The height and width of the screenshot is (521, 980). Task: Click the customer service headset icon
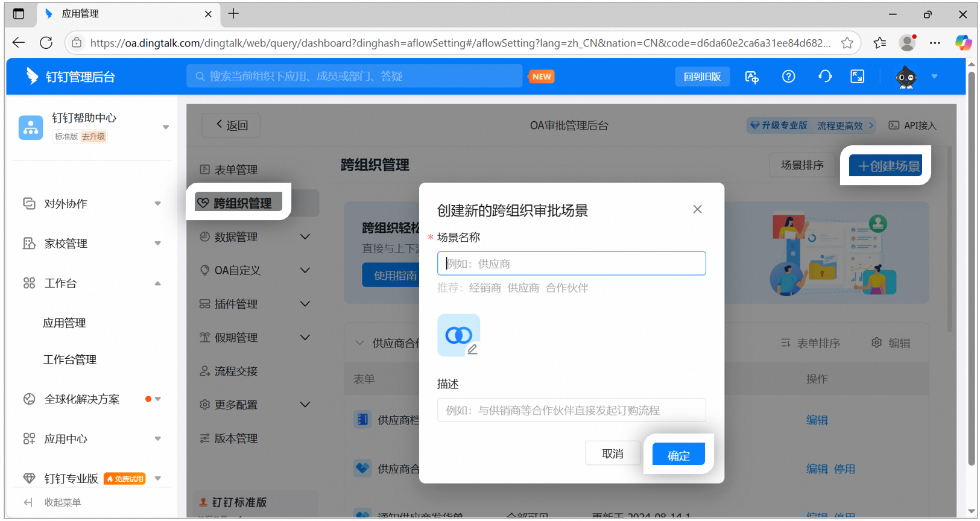point(824,77)
